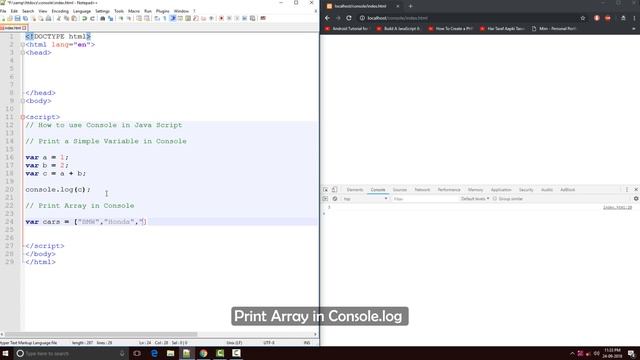Open the Macro menu in Notepad++
640x360 pixels.
pos(134,11)
